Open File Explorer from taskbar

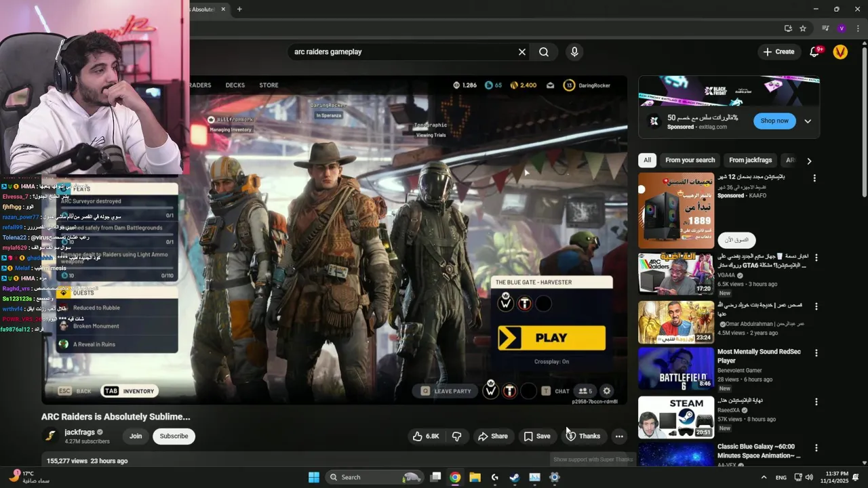[x=475, y=477]
